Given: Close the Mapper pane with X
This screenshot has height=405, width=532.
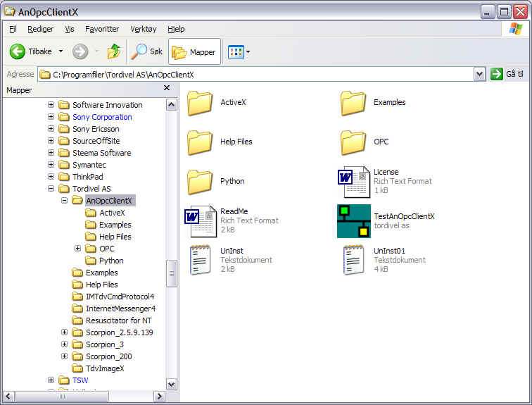Looking at the screenshot, I should 167,88.
